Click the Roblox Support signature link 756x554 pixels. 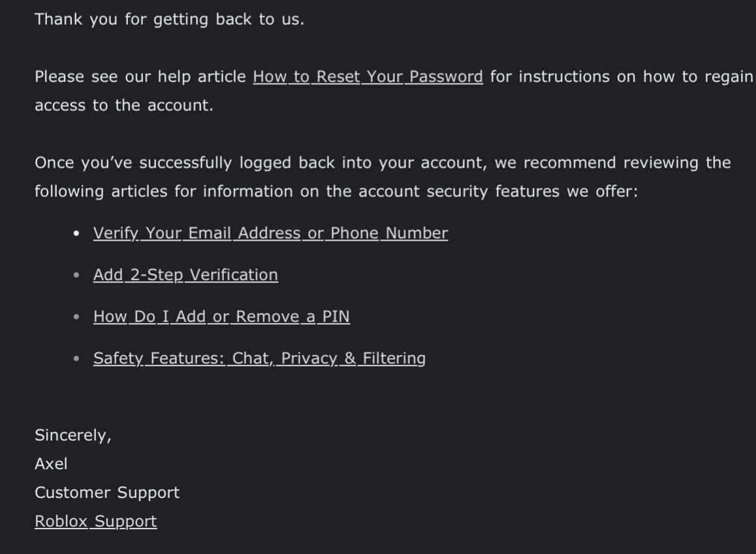pos(95,521)
